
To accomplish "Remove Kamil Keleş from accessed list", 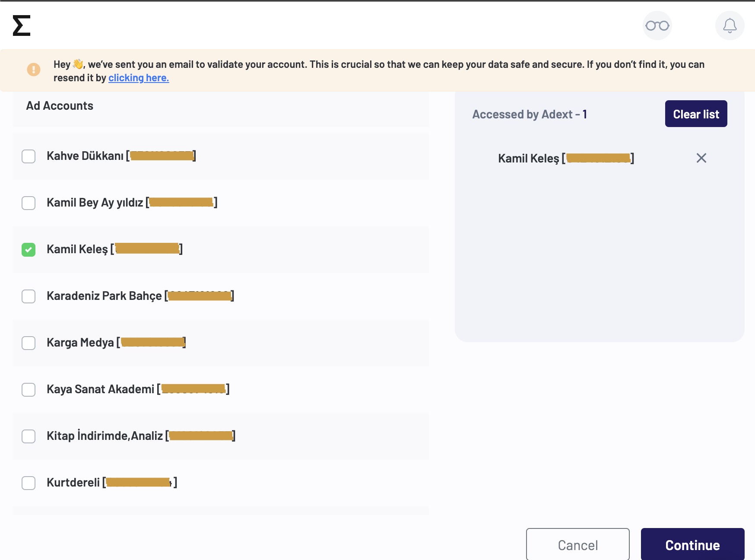I will pyautogui.click(x=701, y=158).
